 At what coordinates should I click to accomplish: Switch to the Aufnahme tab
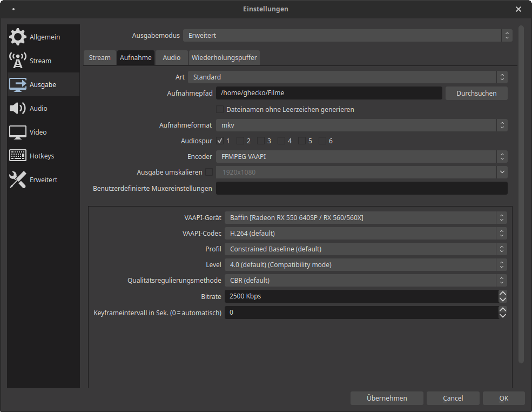point(136,58)
